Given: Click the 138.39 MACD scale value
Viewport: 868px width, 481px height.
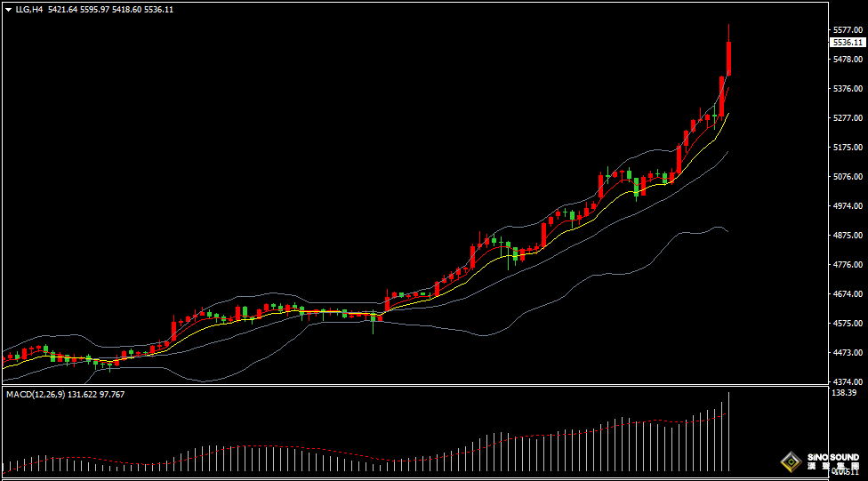Looking at the screenshot, I should click(x=843, y=392).
